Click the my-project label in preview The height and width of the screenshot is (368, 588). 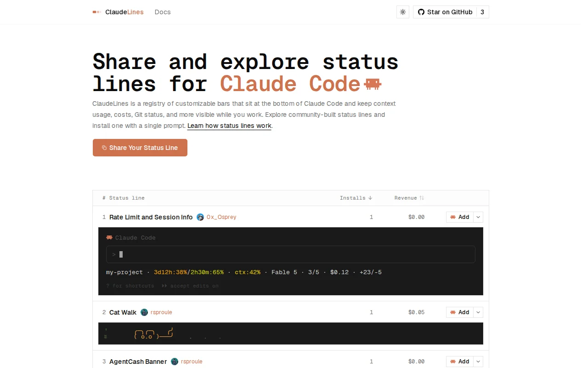click(x=124, y=272)
